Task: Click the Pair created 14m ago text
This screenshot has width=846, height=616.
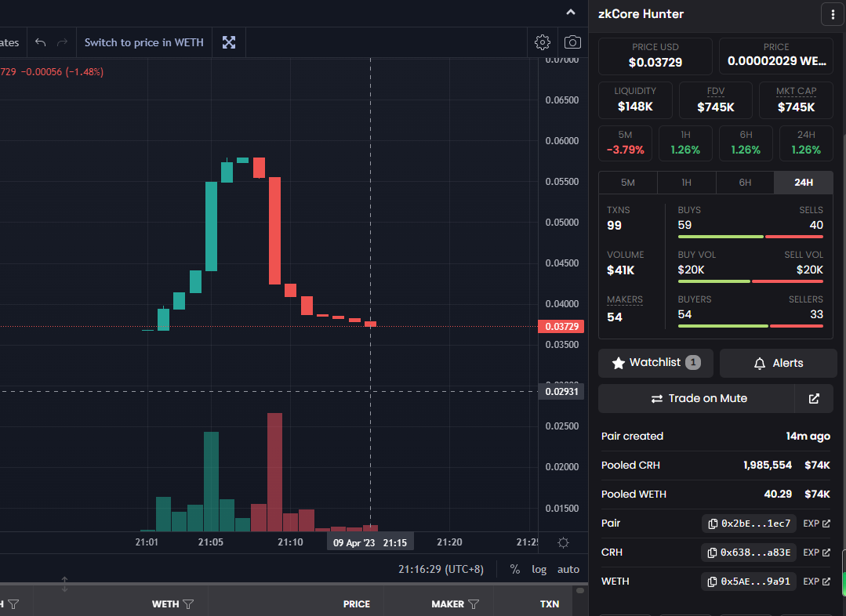Action: [715, 437]
